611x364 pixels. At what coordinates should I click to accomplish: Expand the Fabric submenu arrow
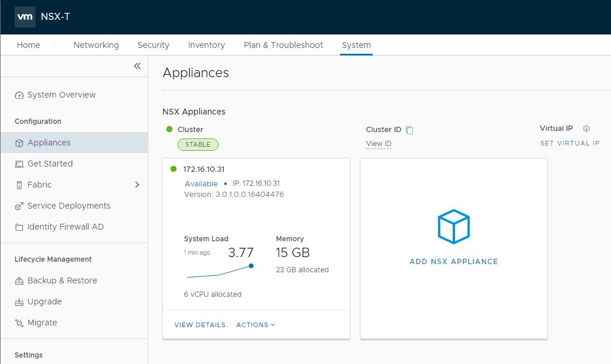point(137,185)
